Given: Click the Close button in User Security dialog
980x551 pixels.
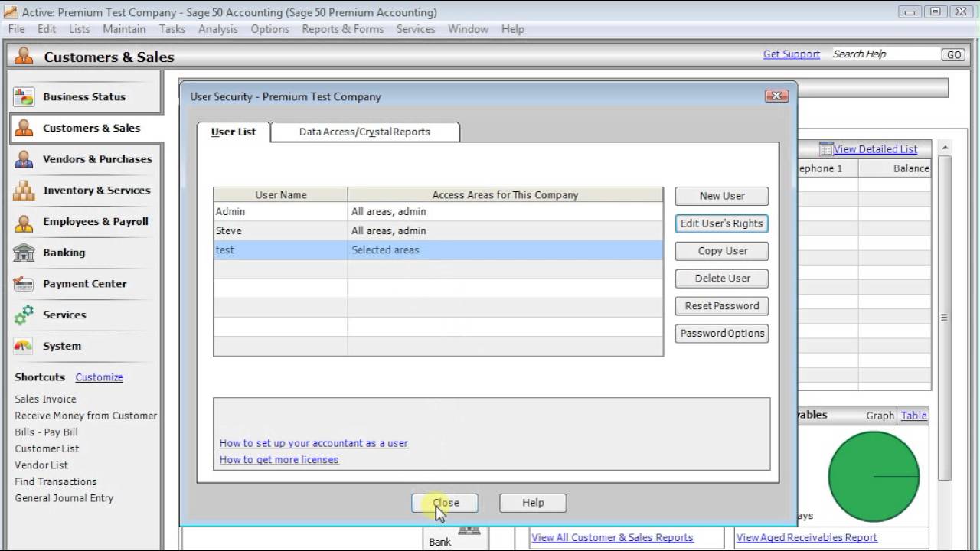Looking at the screenshot, I should [x=445, y=503].
